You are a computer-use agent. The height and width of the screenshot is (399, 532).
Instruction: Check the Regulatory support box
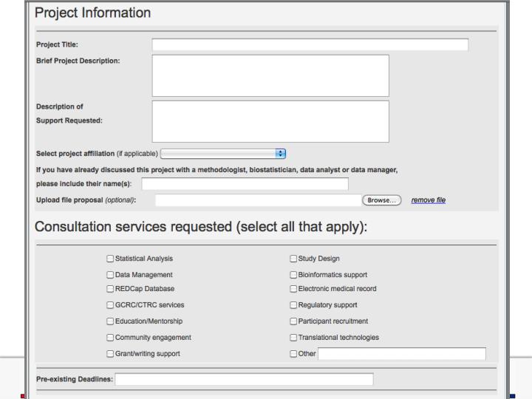coord(293,305)
